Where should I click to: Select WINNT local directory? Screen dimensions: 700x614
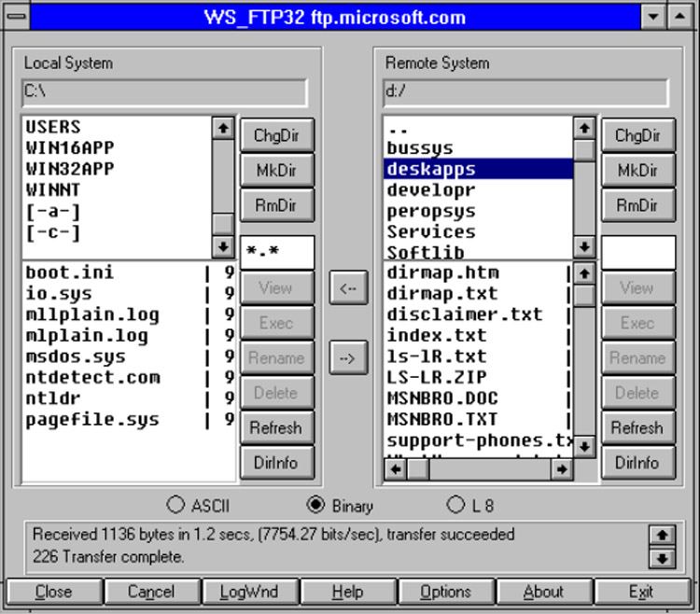(117, 189)
